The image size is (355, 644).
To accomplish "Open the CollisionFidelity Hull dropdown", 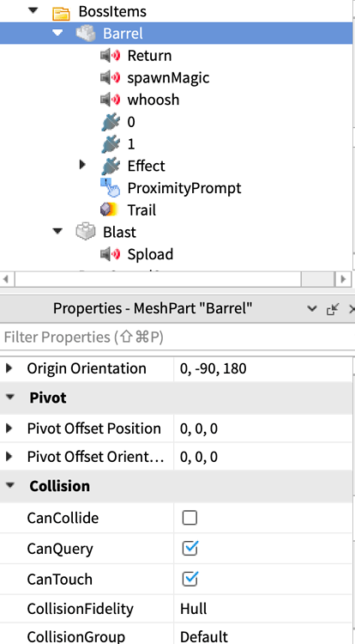I will pos(263,609).
